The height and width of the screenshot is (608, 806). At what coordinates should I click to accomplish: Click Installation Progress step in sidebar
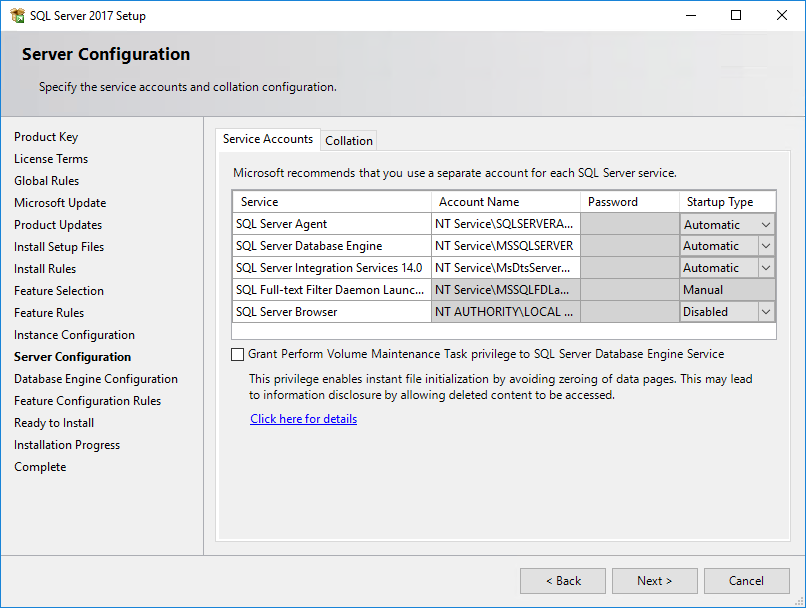tap(67, 445)
